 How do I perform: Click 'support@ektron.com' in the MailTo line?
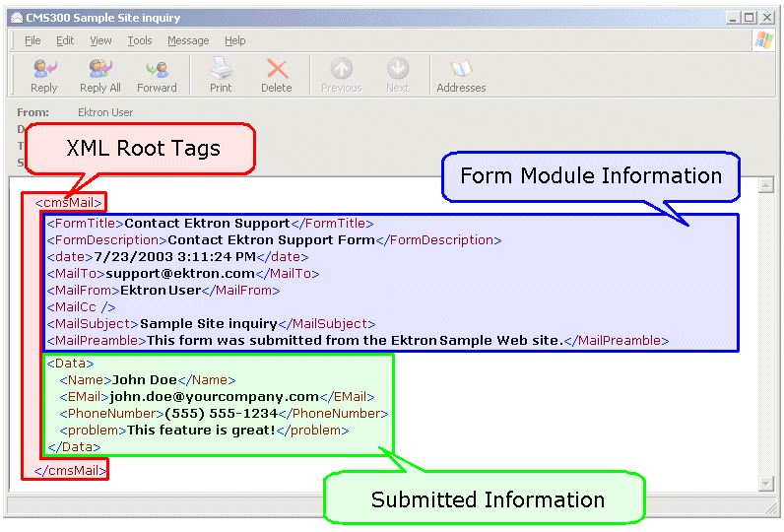click(180, 274)
